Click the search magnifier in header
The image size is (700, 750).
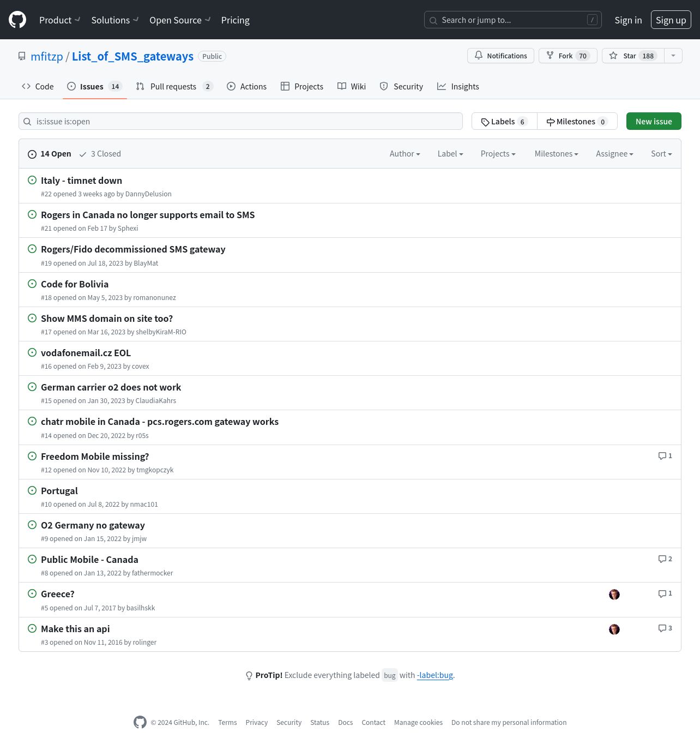point(433,20)
